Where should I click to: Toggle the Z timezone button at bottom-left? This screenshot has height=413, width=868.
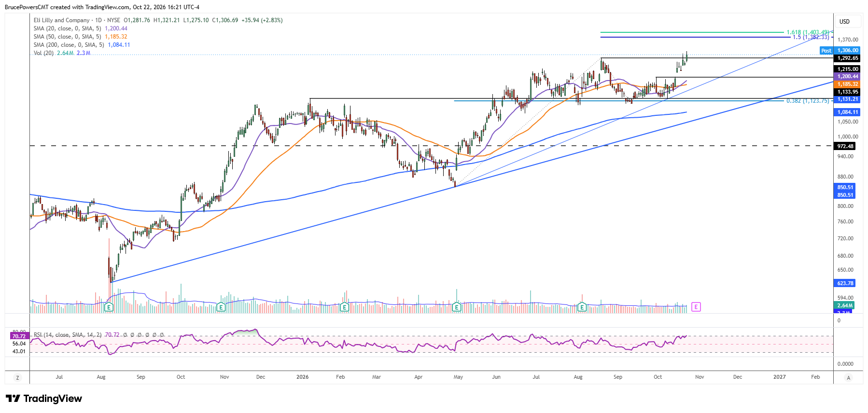point(18,378)
